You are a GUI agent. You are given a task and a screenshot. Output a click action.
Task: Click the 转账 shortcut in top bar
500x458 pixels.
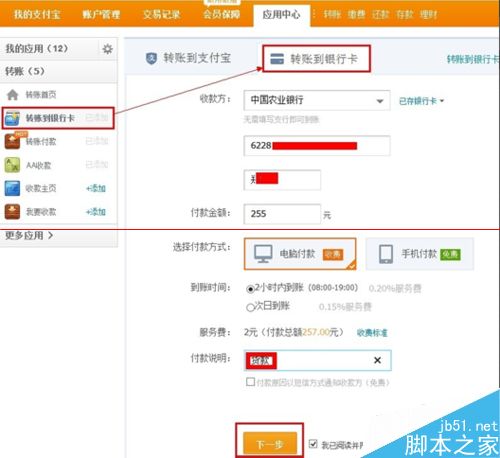coord(332,14)
